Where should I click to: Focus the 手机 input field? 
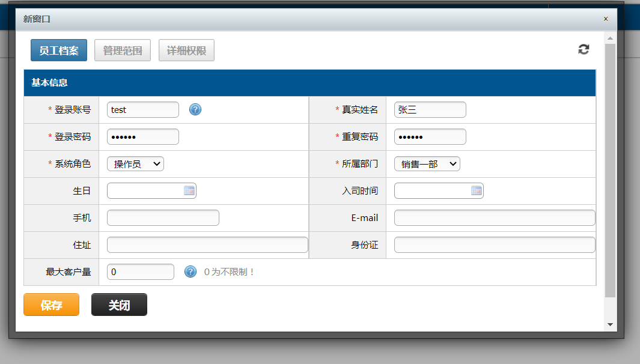(x=163, y=217)
